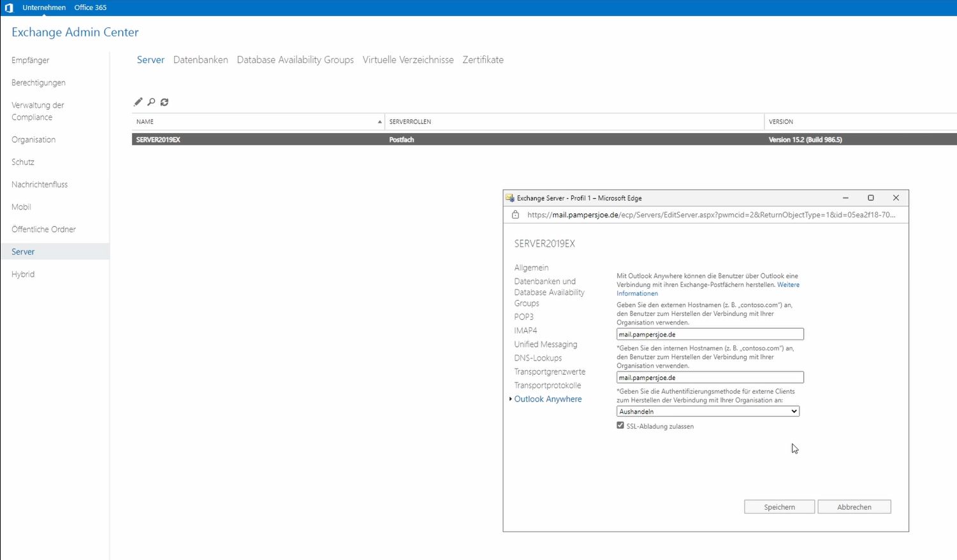Click the Exchange Server popup title icon

[510, 198]
